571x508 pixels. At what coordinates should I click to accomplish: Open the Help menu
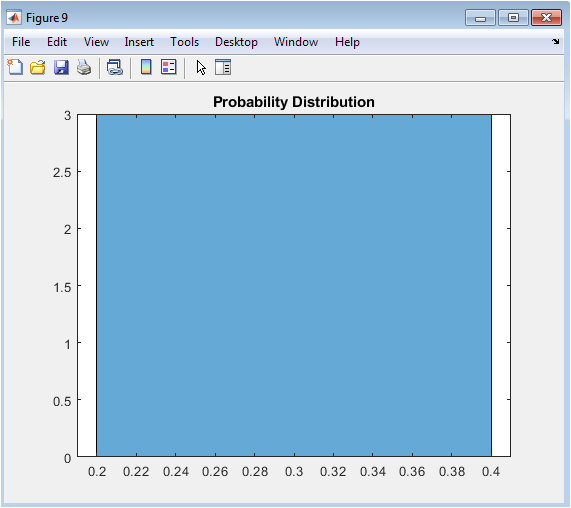(x=347, y=42)
